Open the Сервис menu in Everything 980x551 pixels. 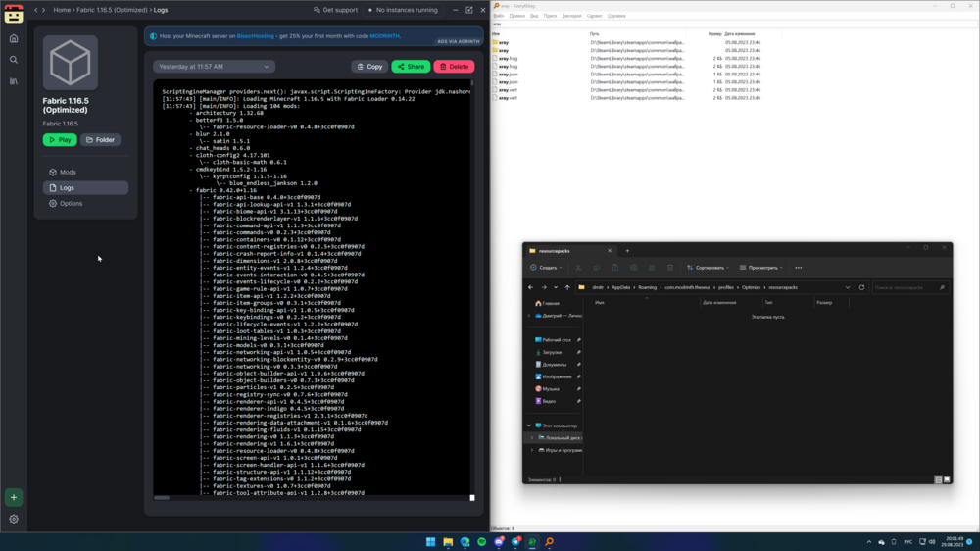pos(595,16)
